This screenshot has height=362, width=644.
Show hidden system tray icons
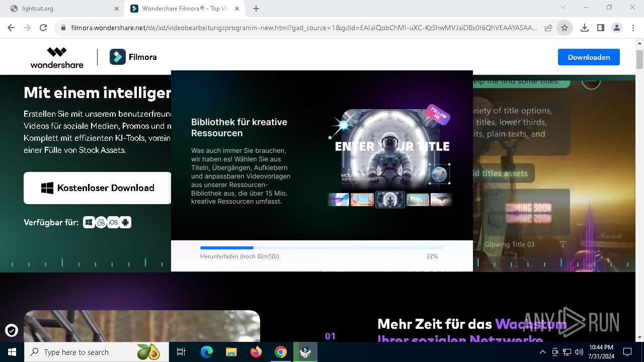[x=543, y=352]
